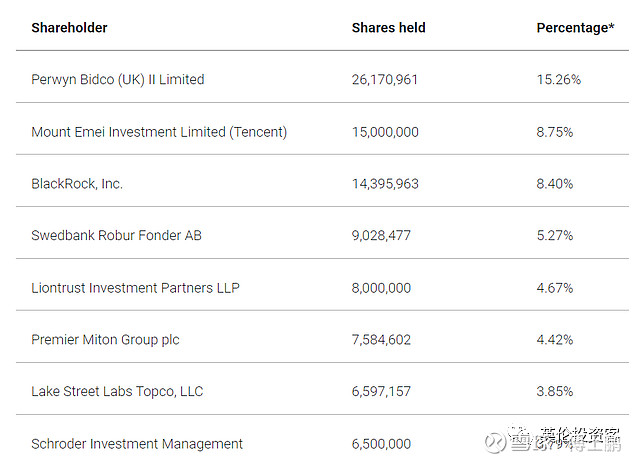Click Swedbank Robur Fonder AB entry
This screenshot has height=463, width=640.
[x=116, y=236]
